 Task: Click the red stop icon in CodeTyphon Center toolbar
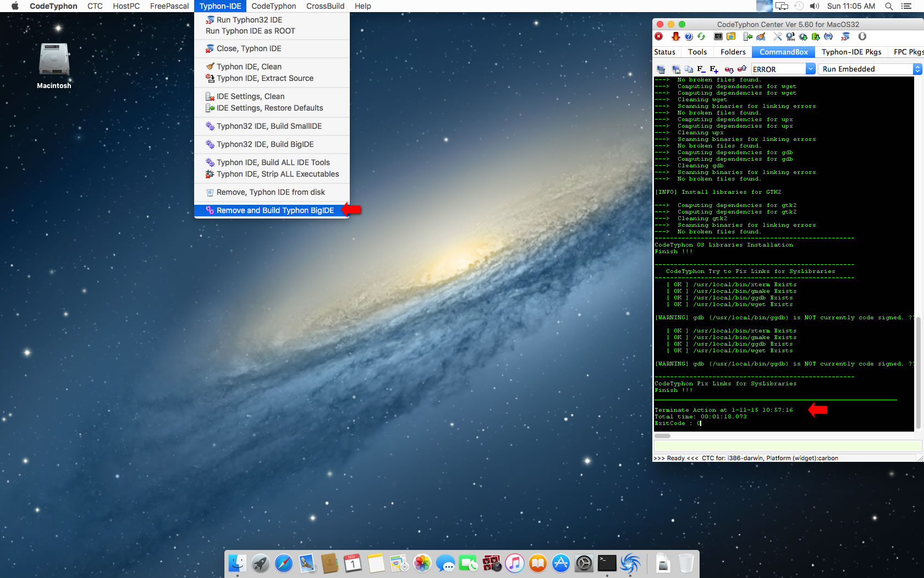(x=659, y=36)
